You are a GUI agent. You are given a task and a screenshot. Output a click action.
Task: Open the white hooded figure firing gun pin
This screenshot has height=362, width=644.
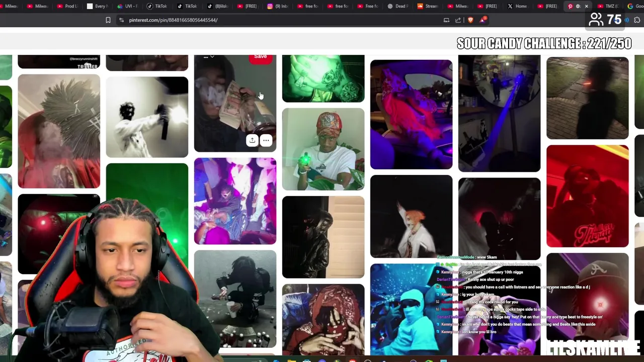pos(147,117)
